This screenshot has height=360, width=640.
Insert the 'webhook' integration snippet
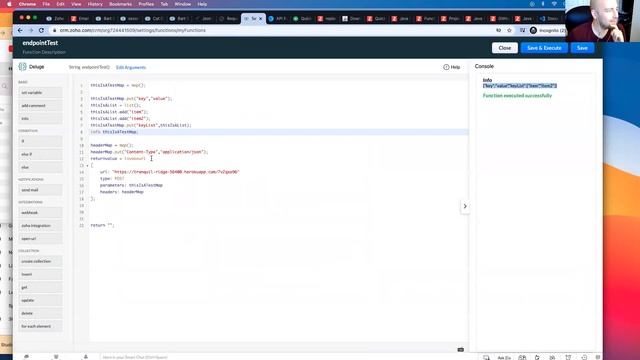(40, 213)
